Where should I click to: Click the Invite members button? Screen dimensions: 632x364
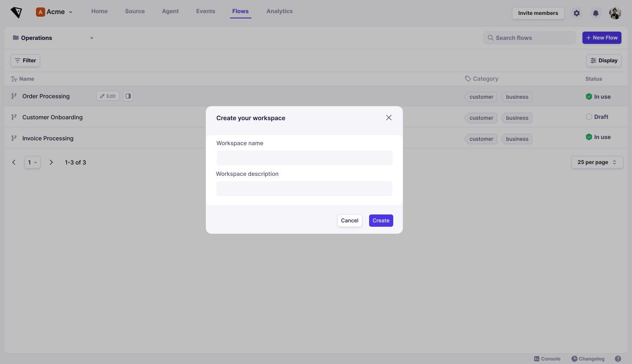pyautogui.click(x=538, y=13)
